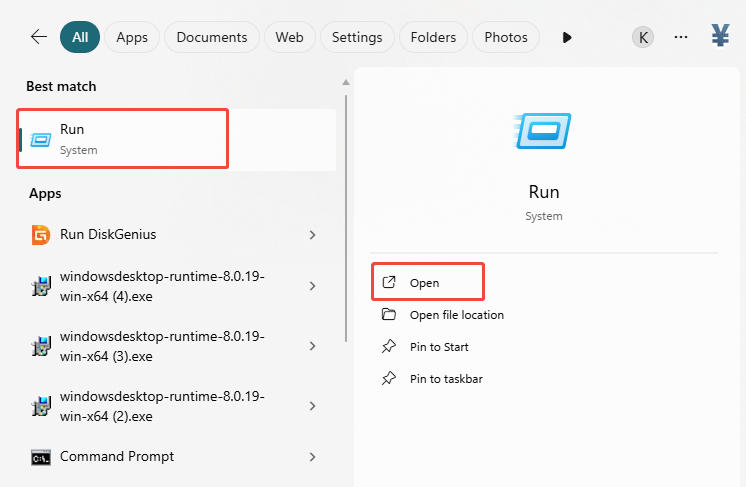Click the yen rewards icon at top right
746x487 pixels.
click(720, 37)
